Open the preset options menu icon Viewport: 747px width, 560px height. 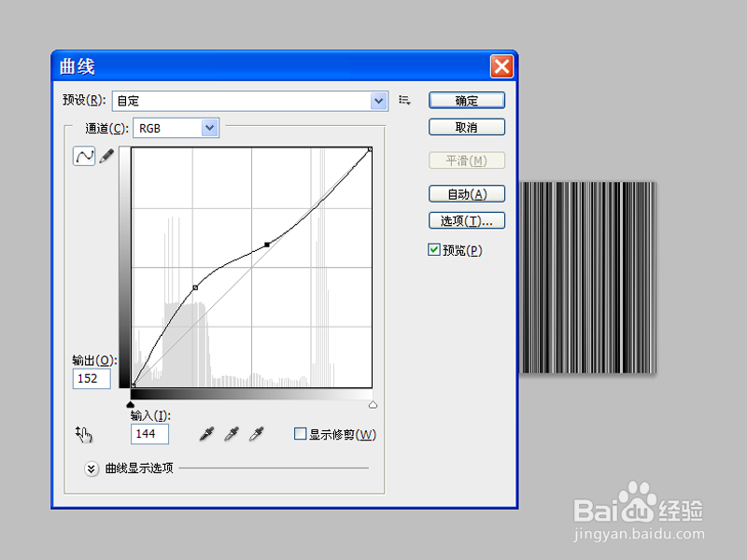pyautogui.click(x=404, y=101)
